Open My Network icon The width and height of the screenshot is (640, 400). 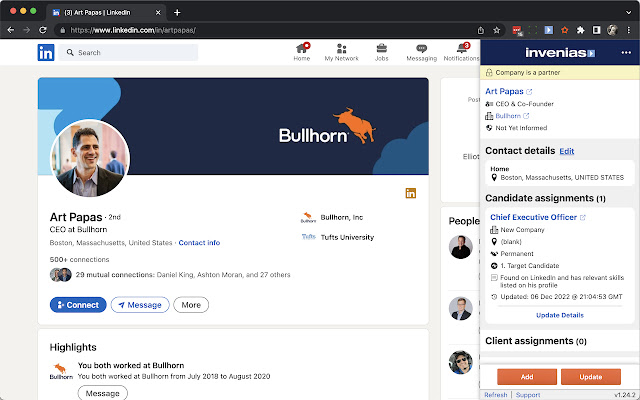coord(341,52)
